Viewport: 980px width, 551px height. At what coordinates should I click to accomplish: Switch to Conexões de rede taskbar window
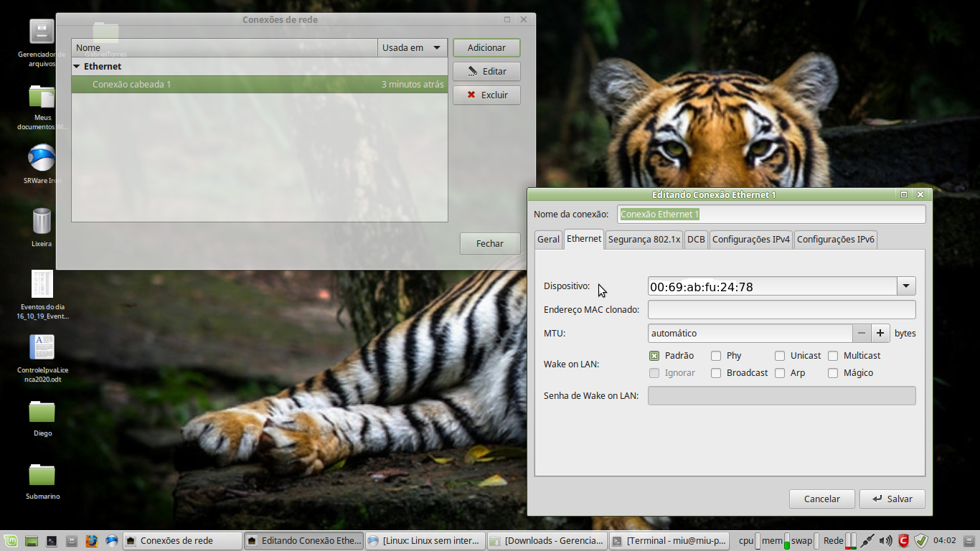182,541
